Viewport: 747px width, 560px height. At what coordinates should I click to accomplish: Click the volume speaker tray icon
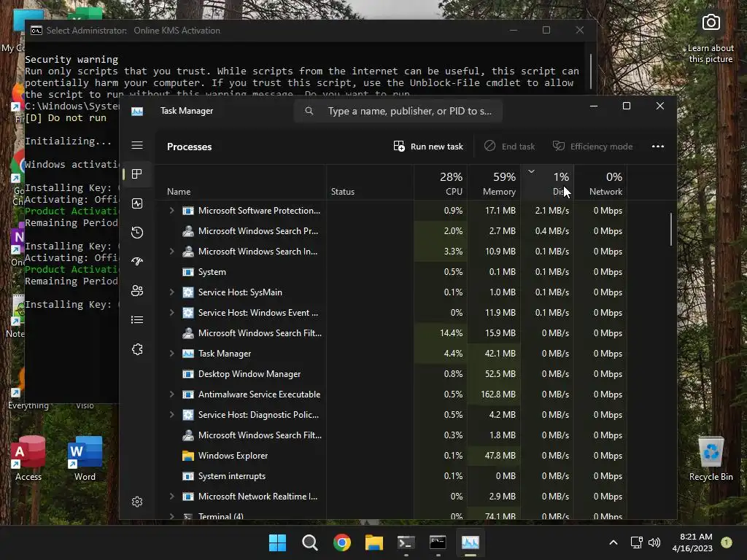(x=654, y=542)
